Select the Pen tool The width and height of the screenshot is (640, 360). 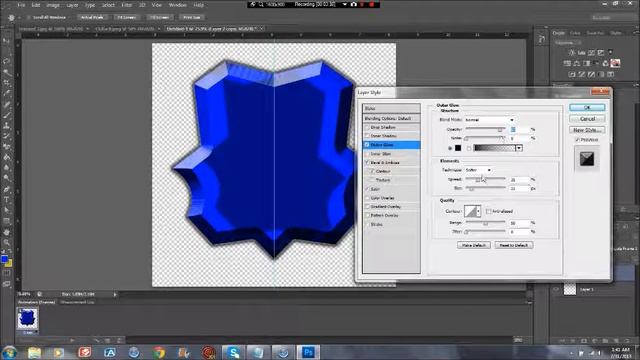point(7,189)
